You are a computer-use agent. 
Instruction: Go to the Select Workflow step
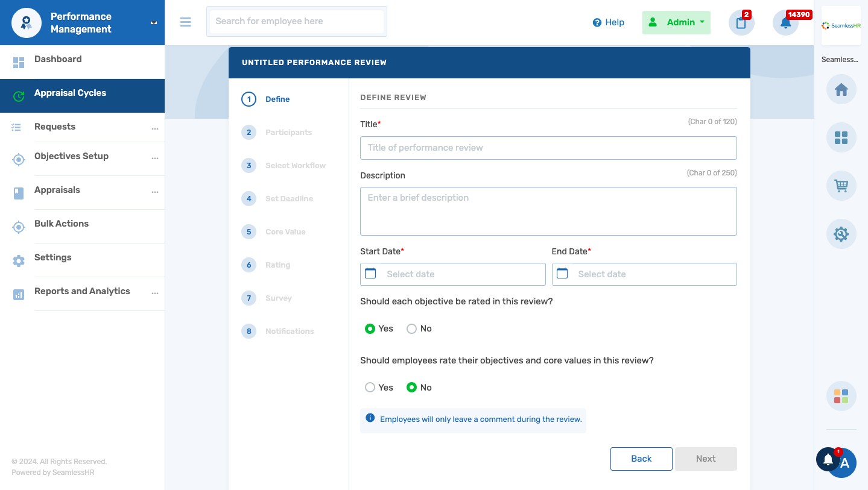(284, 166)
